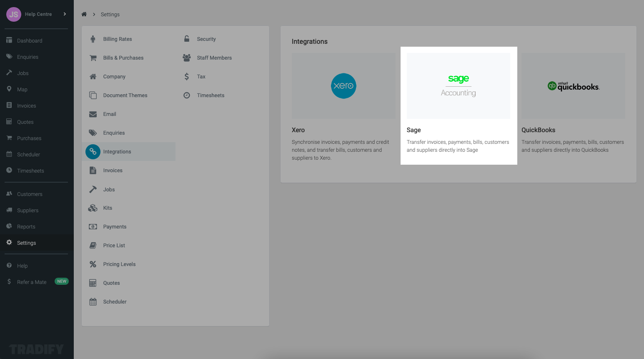The width and height of the screenshot is (644, 359).
Task: Click the Payments settings label
Action: 115,227
